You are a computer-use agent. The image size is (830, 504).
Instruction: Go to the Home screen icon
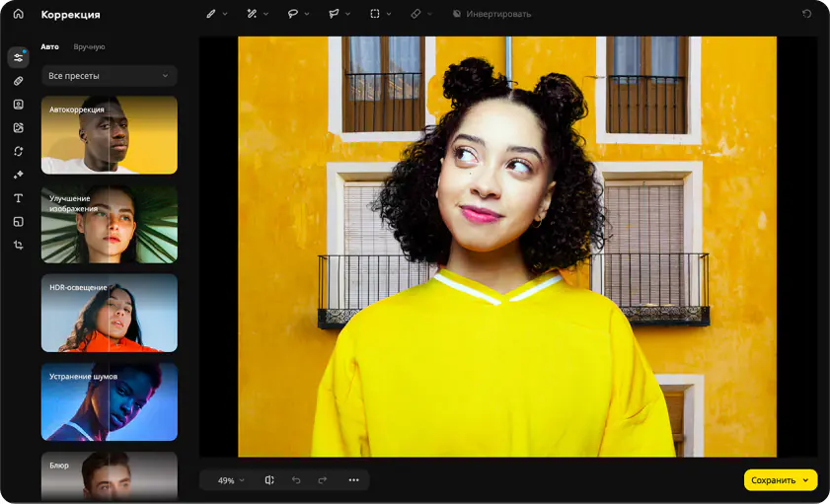pyautogui.click(x=19, y=14)
